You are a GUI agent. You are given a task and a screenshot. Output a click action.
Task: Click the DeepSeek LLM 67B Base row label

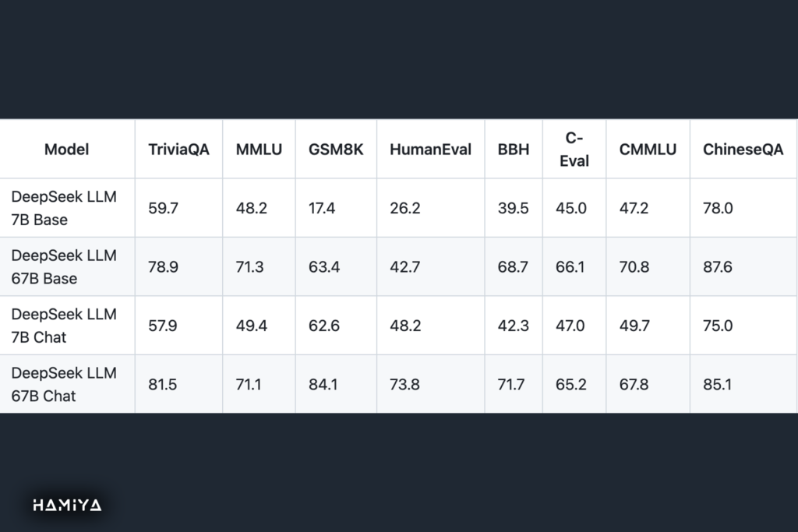(x=64, y=267)
